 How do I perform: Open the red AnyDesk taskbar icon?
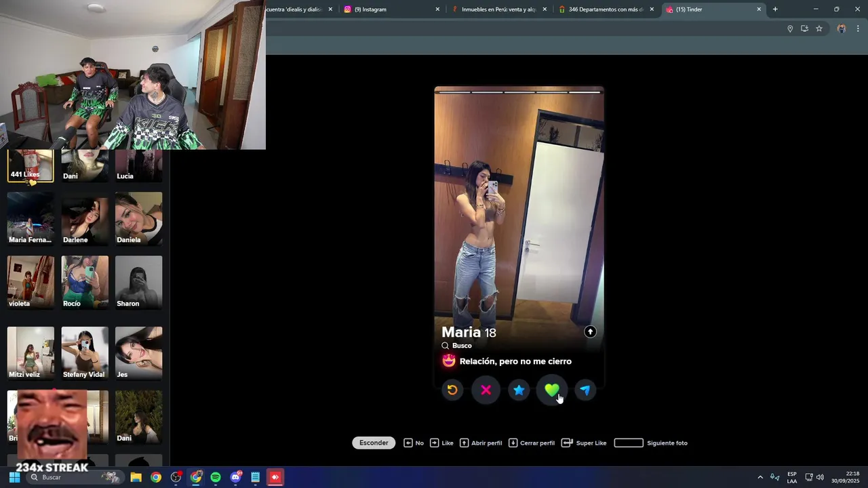point(275,477)
